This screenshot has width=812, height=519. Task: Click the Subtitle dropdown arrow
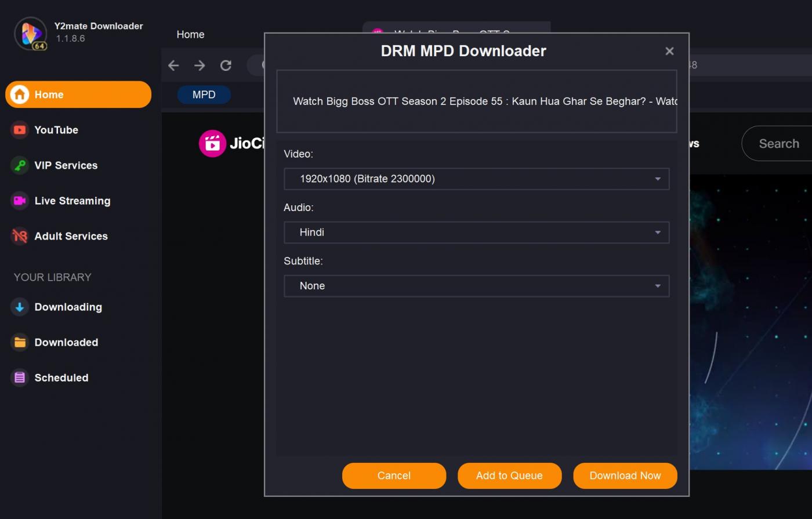click(x=658, y=286)
